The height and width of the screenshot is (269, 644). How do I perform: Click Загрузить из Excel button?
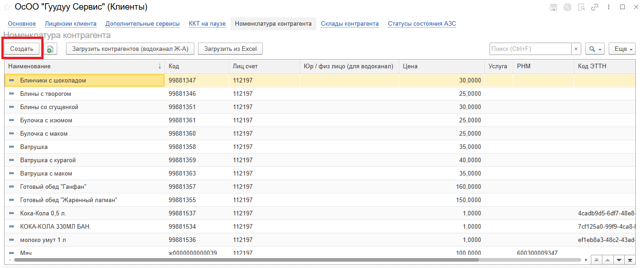(230, 49)
